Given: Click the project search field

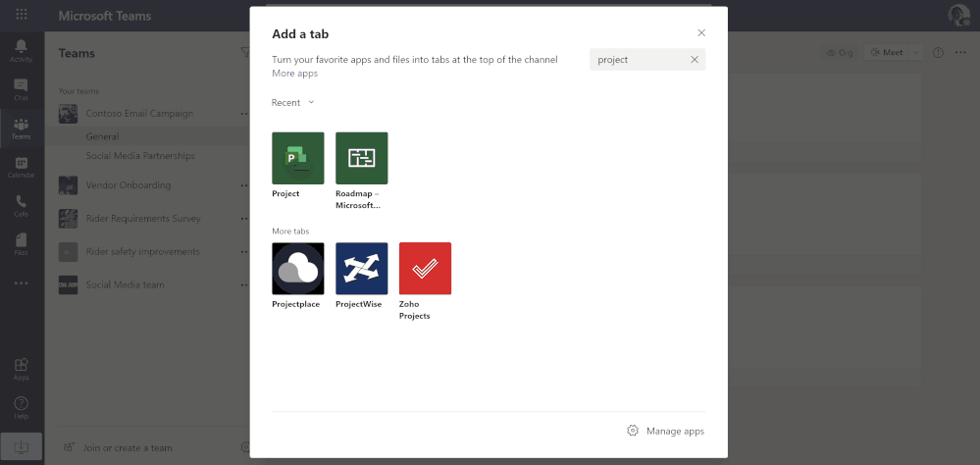Looking at the screenshot, I should pos(638,60).
